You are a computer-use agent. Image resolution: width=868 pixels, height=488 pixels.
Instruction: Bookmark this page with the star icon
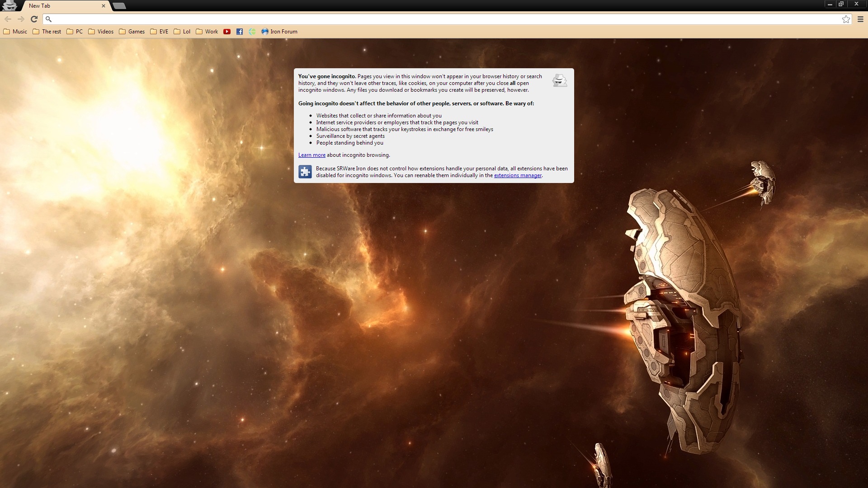(846, 19)
